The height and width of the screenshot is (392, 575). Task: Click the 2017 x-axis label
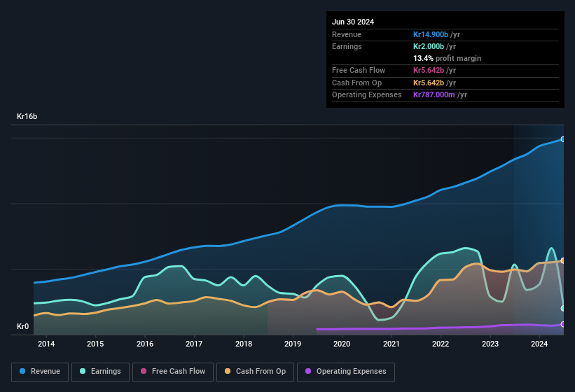(194, 344)
